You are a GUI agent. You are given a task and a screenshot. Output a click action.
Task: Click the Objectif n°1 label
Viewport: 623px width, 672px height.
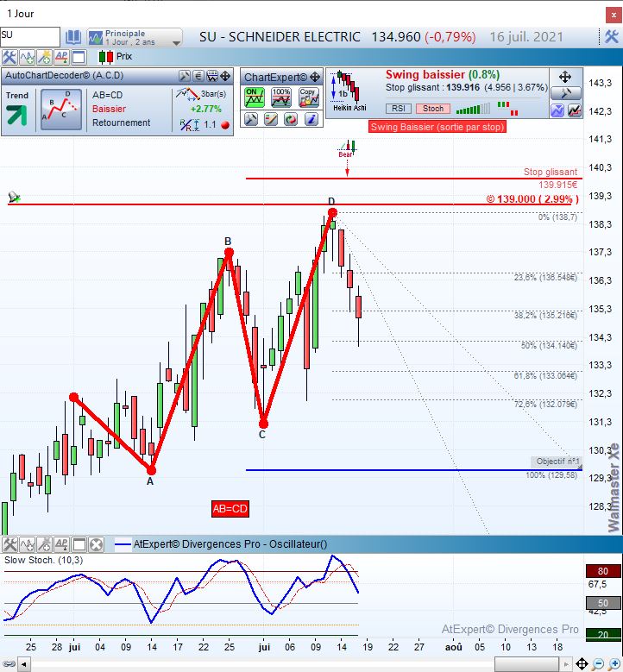(557, 462)
